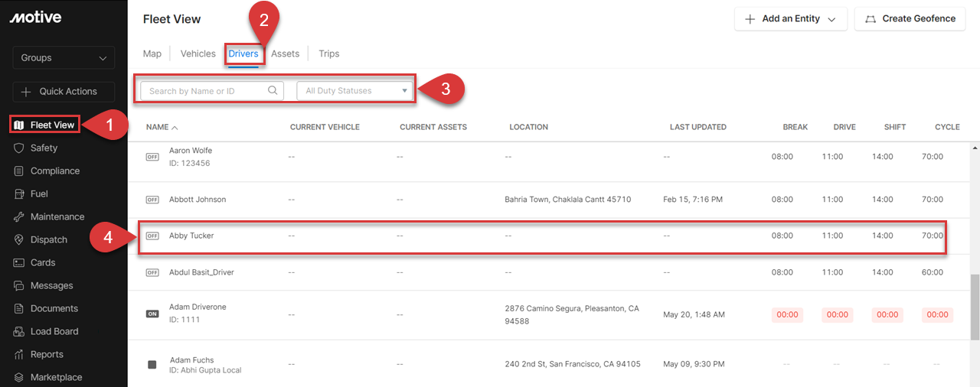
Task: Click the Dispatch icon in sidebar
Action: tap(19, 239)
